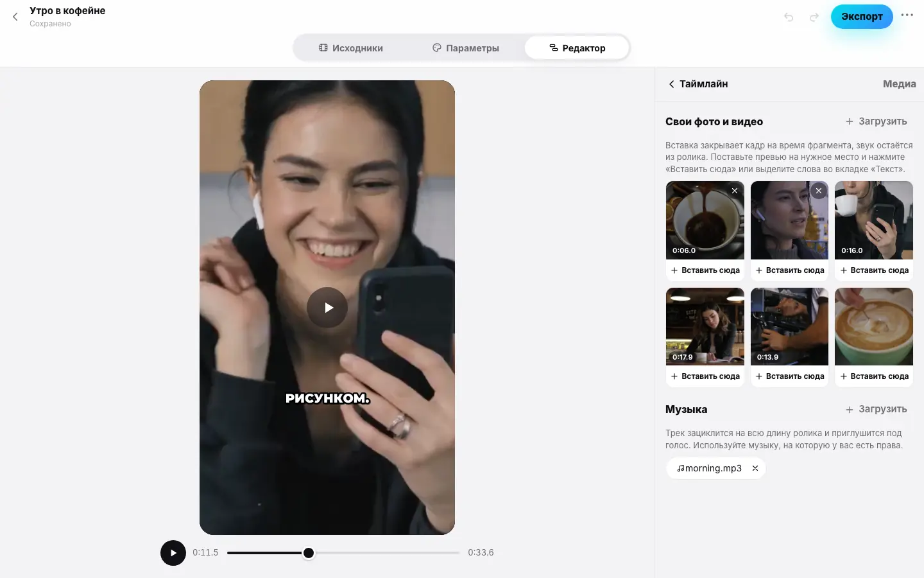This screenshot has width=924, height=578.
Task: Switch to the Параметры tab
Action: pyautogui.click(x=466, y=48)
